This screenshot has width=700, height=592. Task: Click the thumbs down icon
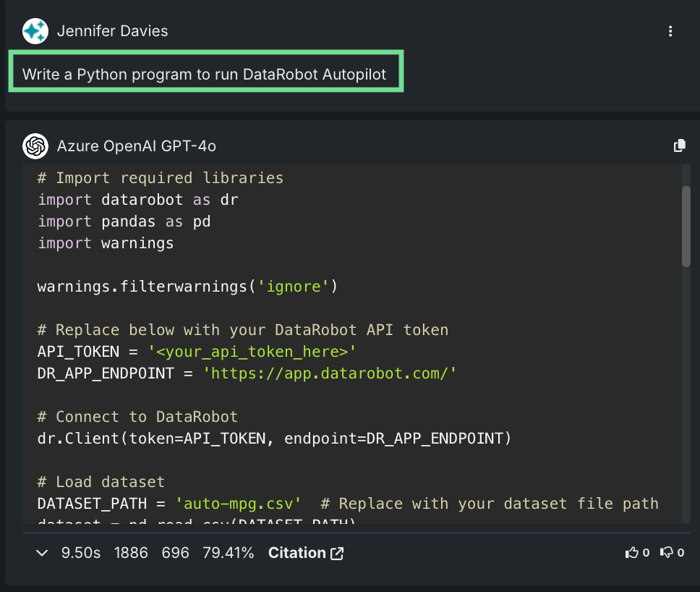[x=666, y=553]
